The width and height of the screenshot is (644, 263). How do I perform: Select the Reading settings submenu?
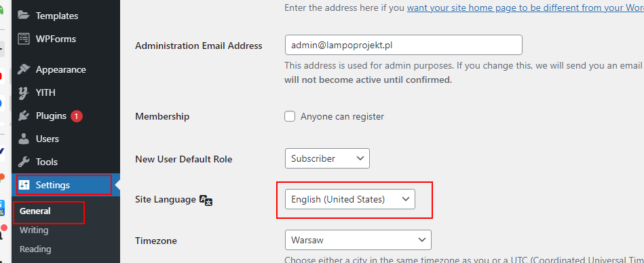(x=35, y=249)
